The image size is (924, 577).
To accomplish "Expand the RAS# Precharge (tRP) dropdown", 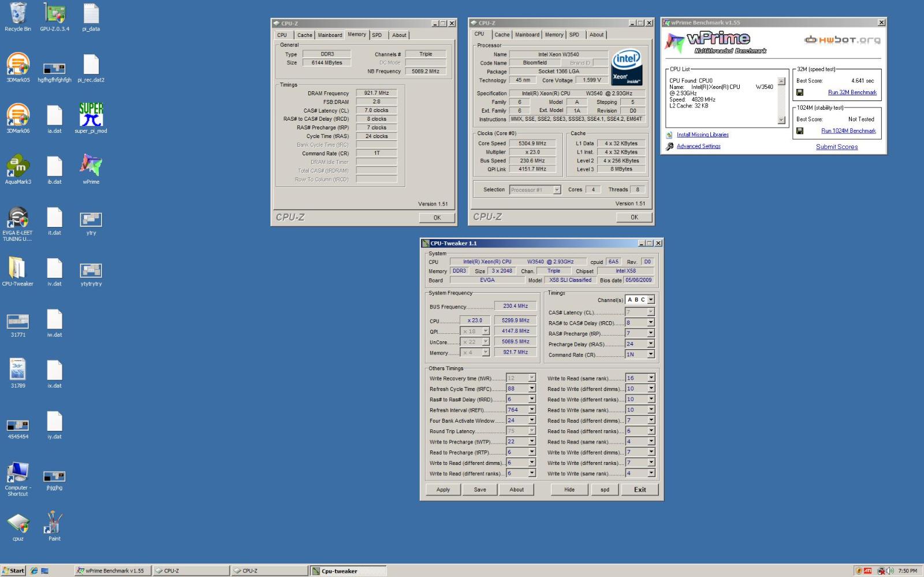I will point(651,333).
